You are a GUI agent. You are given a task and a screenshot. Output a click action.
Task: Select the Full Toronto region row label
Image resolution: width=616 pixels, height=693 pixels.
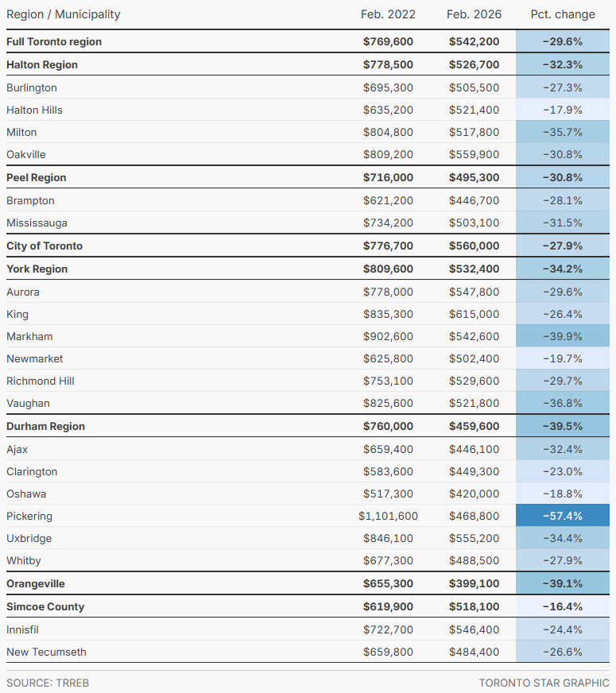54,41
